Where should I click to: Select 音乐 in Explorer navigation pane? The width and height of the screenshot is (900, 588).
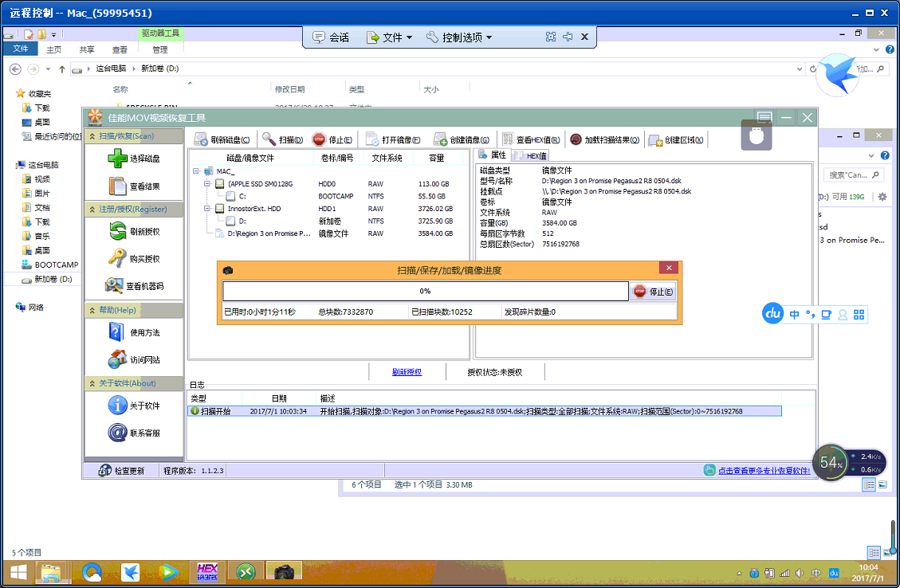click(36, 237)
